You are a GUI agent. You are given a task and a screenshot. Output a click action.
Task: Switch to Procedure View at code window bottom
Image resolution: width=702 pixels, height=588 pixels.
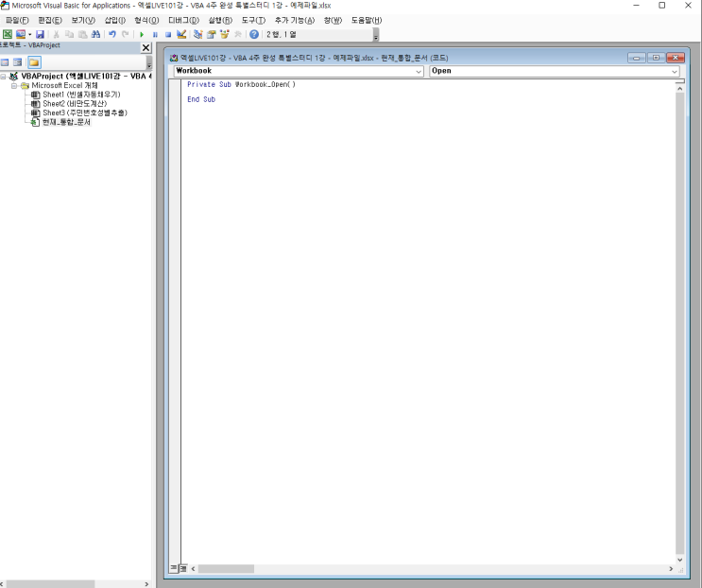coord(173,567)
